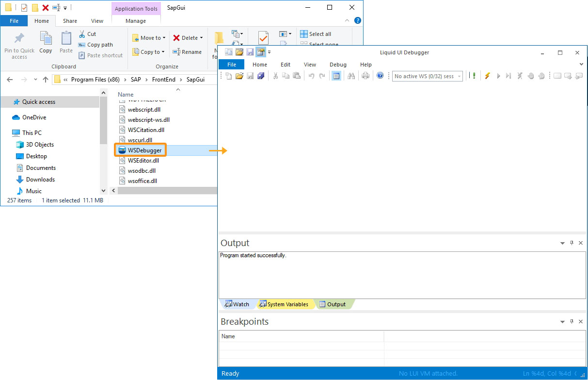Click the play continue arrow in Debugger toolbar
Image resolution: width=588 pixels, height=380 pixels.
click(498, 76)
